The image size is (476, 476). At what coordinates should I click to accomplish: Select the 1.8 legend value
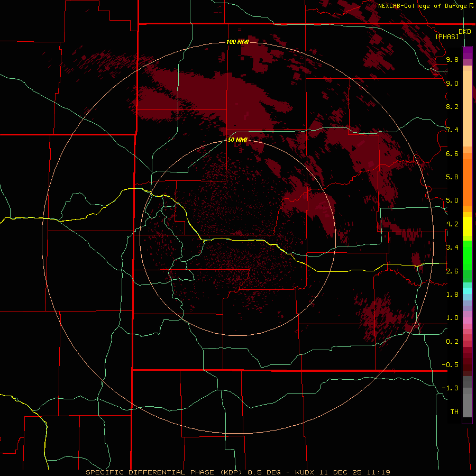(452, 295)
